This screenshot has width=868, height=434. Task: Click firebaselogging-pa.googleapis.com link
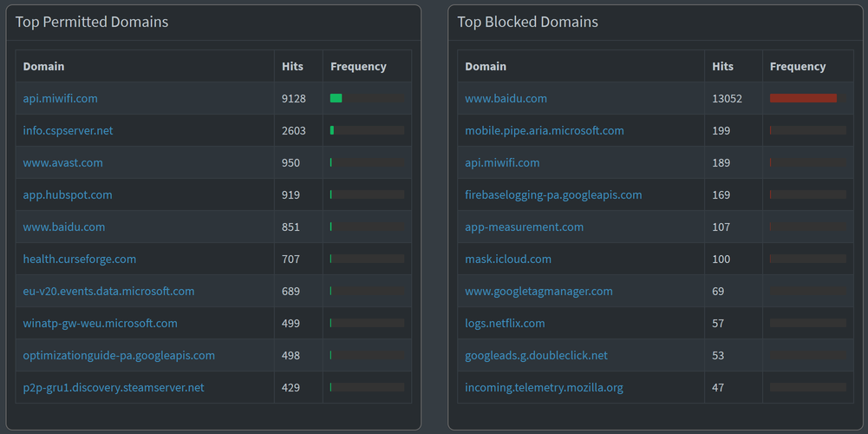click(553, 195)
